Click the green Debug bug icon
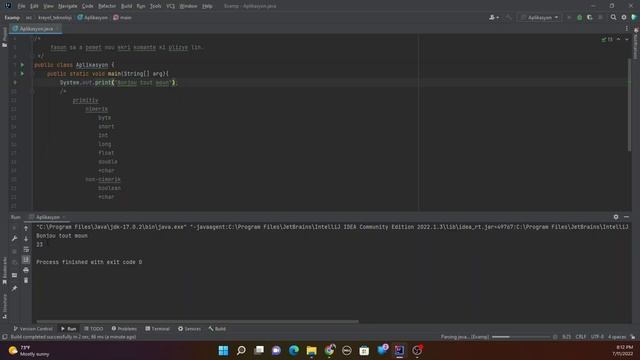640x360 pixels. click(580, 18)
